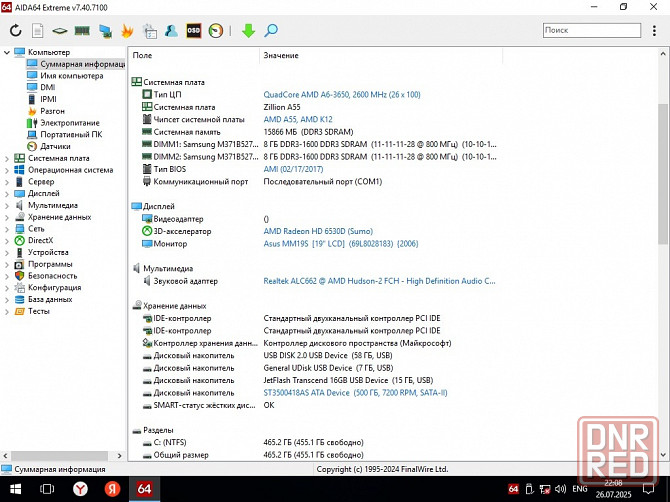
Task: Click the flame stability test icon
Action: click(127, 31)
